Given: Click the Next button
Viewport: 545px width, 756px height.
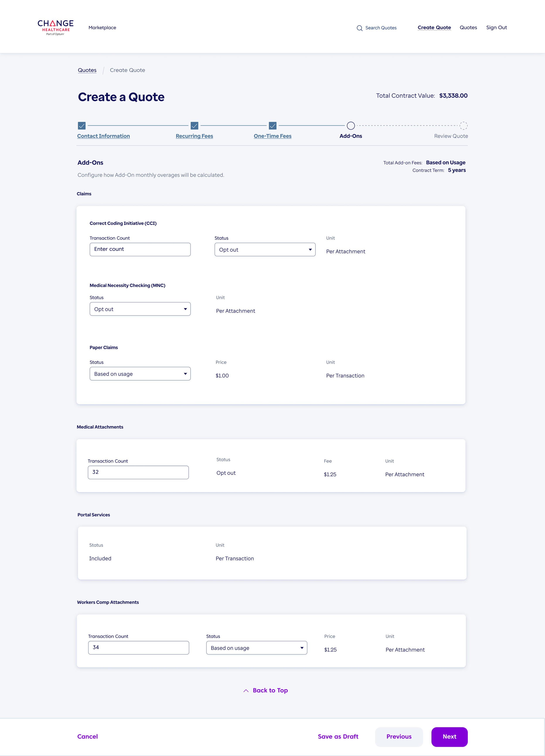Looking at the screenshot, I should pyautogui.click(x=449, y=737).
